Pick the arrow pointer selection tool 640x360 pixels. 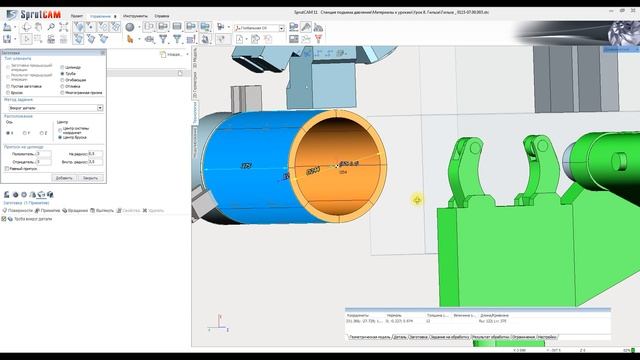(27, 39)
